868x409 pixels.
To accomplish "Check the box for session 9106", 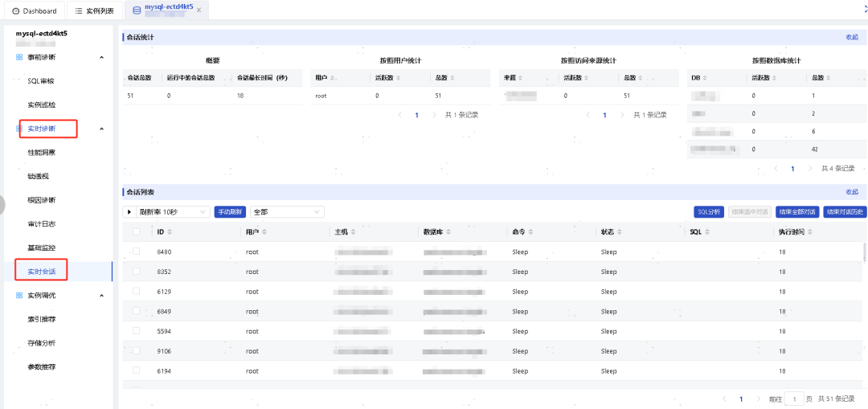I will tap(136, 351).
